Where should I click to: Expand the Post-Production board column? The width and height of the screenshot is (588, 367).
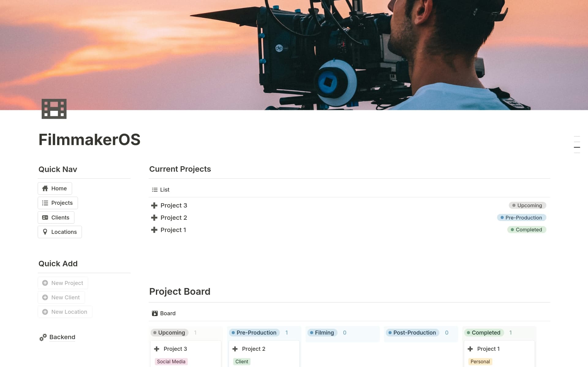(412, 332)
